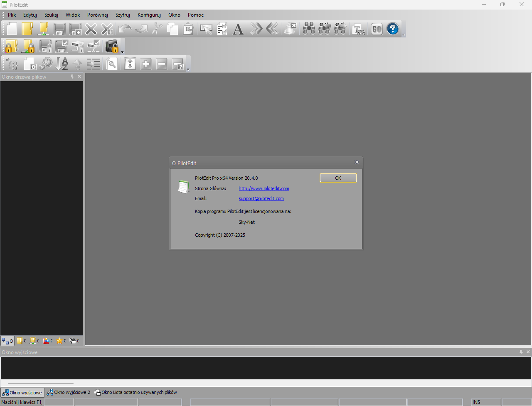Open the Edytuj menu
The width and height of the screenshot is (532, 406).
coord(30,15)
